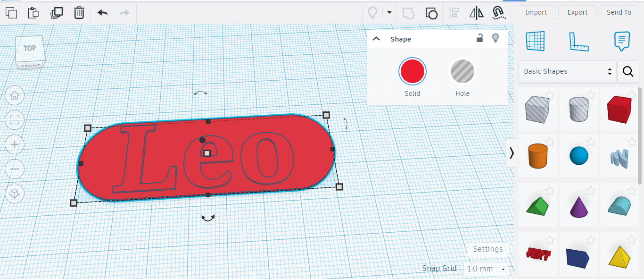
Task: Select the Ruler tool icon
Action: pos(578,42)
